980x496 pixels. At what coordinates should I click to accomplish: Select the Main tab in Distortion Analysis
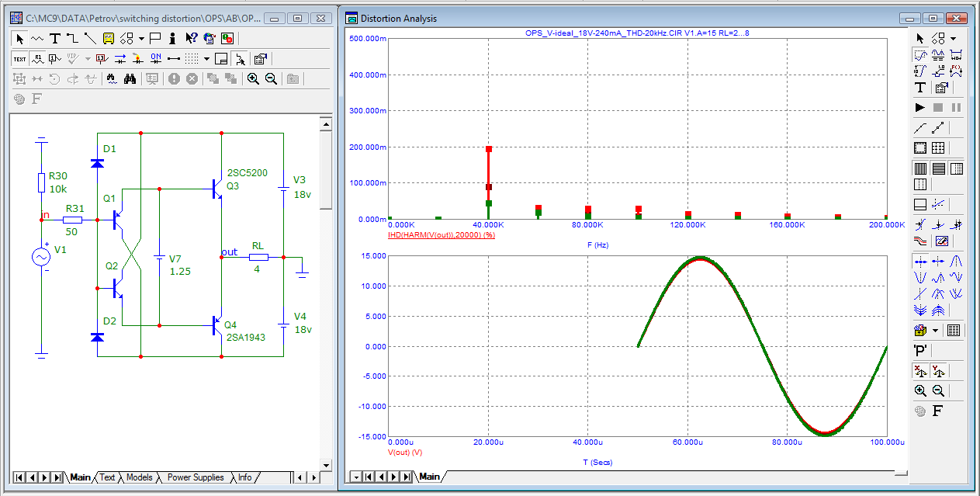[x=429, y=476]
